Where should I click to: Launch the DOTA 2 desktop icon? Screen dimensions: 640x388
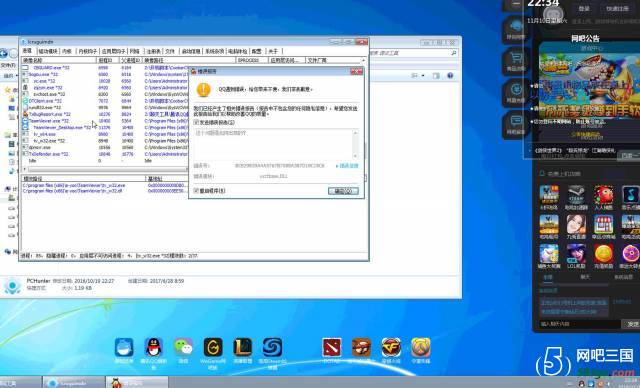point(331,348)
